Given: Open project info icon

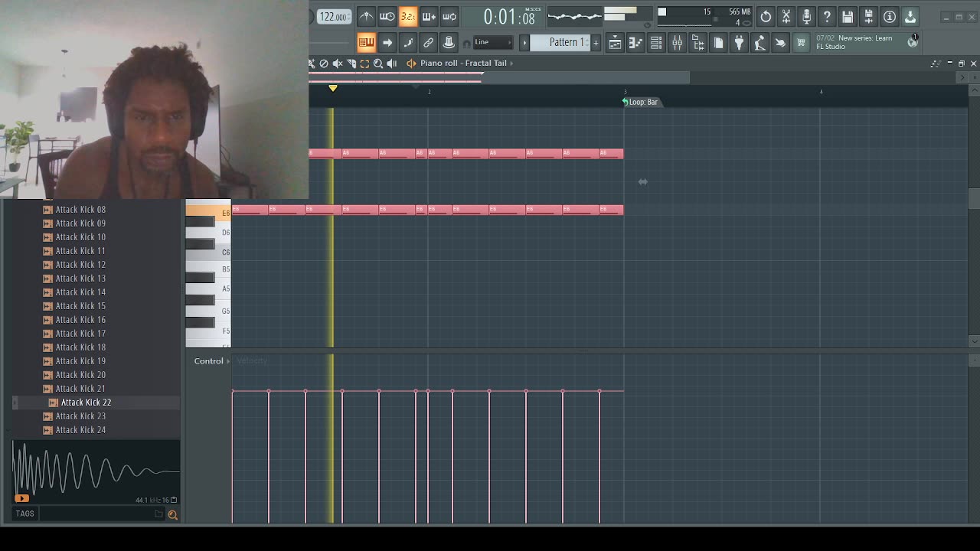Looking at the screenshot, I should [890, 17].
